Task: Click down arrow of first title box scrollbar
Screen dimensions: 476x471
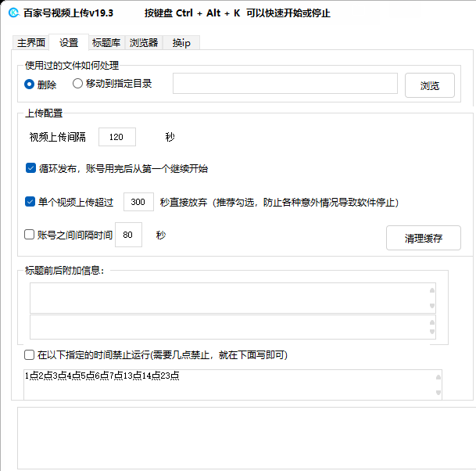Action: [x=432, y=306]
